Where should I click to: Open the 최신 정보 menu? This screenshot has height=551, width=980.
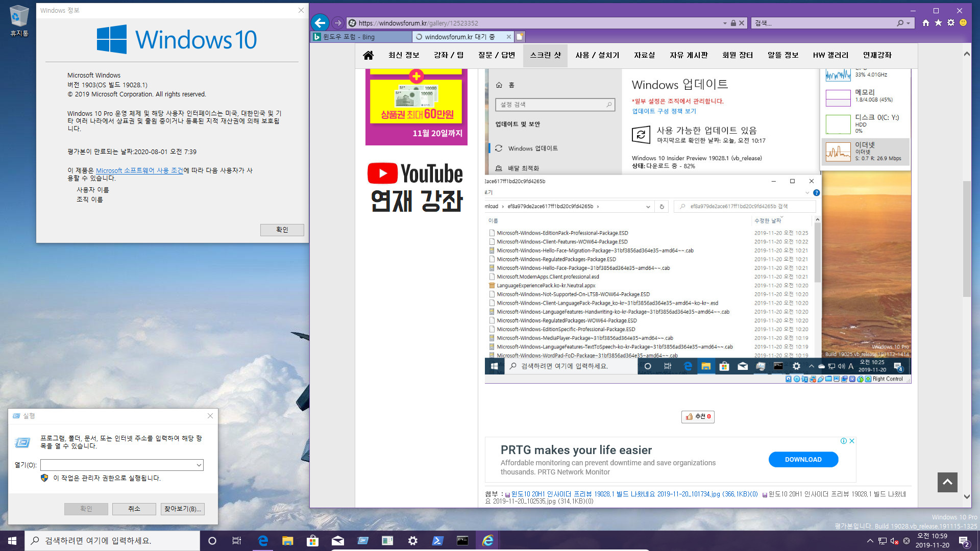coord(404,55)
